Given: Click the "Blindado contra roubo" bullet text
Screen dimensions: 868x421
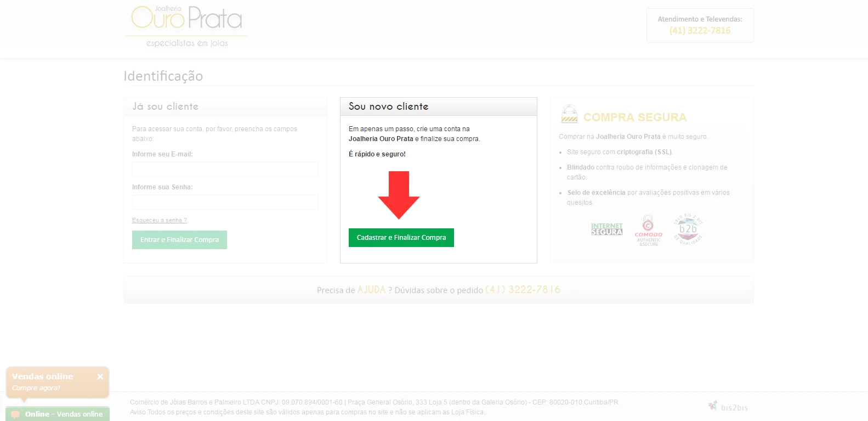Looking at the screenshot, I should (x=647, y=172).
